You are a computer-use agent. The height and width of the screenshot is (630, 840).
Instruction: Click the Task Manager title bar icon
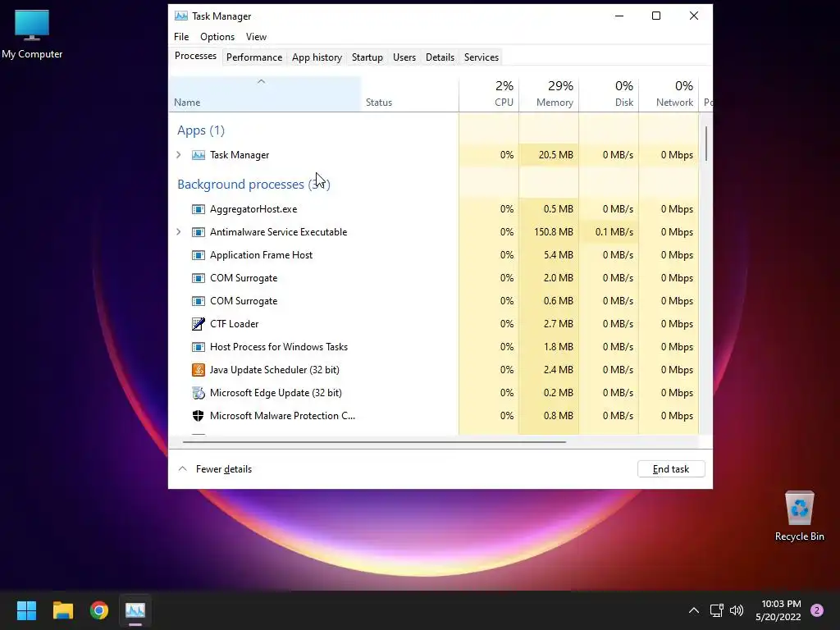(x=181, y=16)
